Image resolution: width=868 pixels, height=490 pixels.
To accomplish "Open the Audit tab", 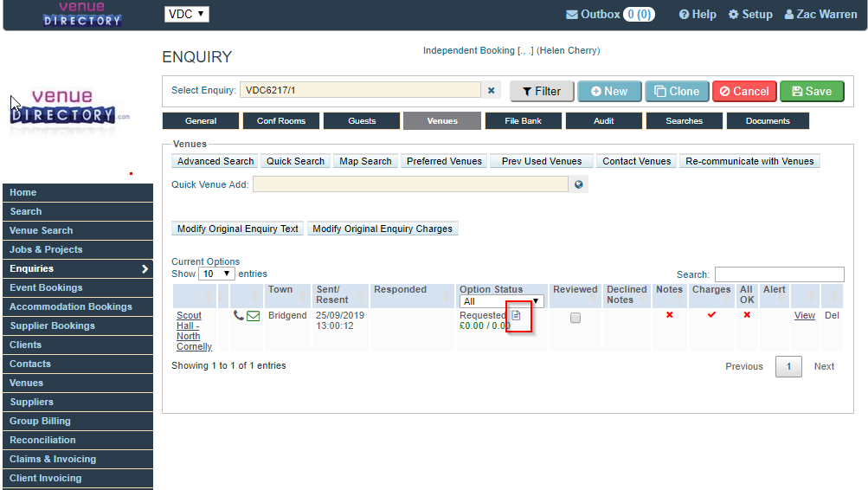I will [603, 120].
